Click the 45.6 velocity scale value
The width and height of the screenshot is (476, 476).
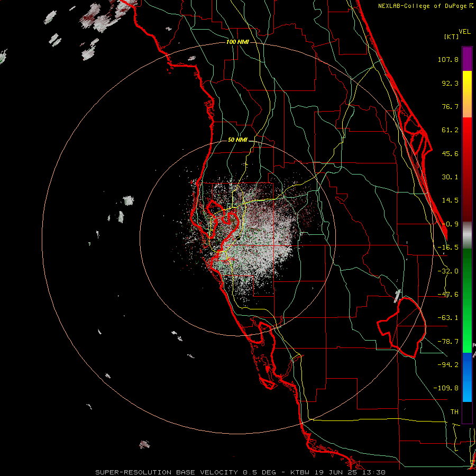tap(450, 153)
